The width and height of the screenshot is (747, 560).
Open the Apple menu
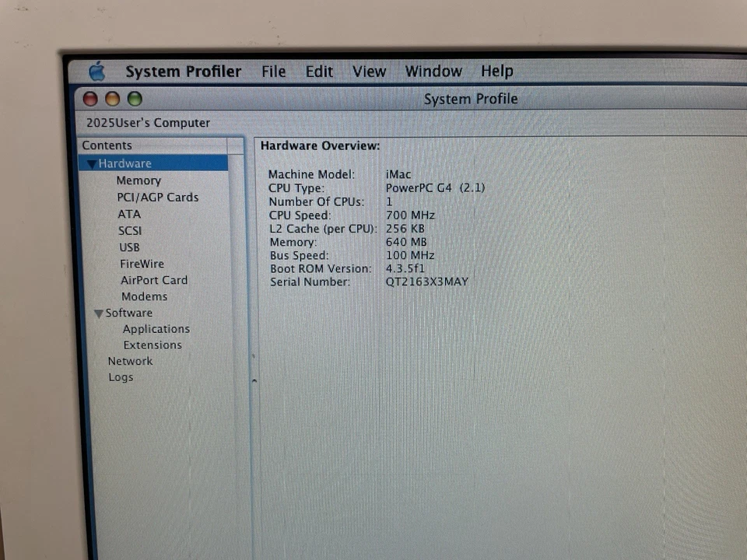(96, 71)
